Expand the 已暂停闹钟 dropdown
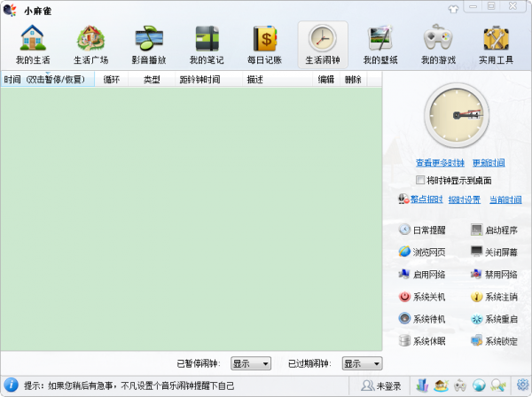Viewport: 532px width, 397px height. (251, 364)
